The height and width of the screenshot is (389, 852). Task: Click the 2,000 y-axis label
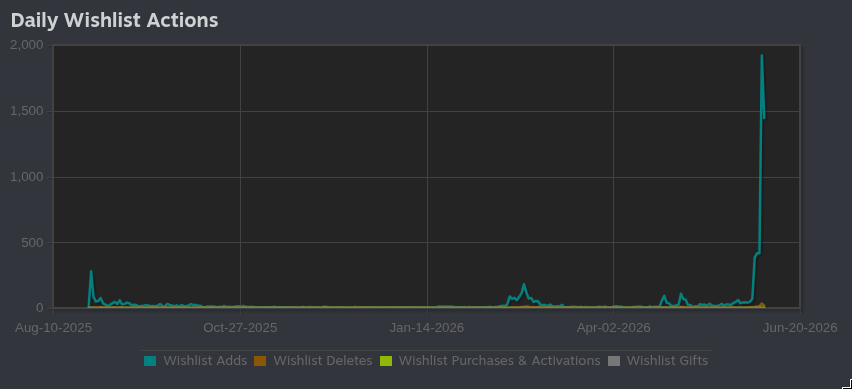[x=27, y=45]
